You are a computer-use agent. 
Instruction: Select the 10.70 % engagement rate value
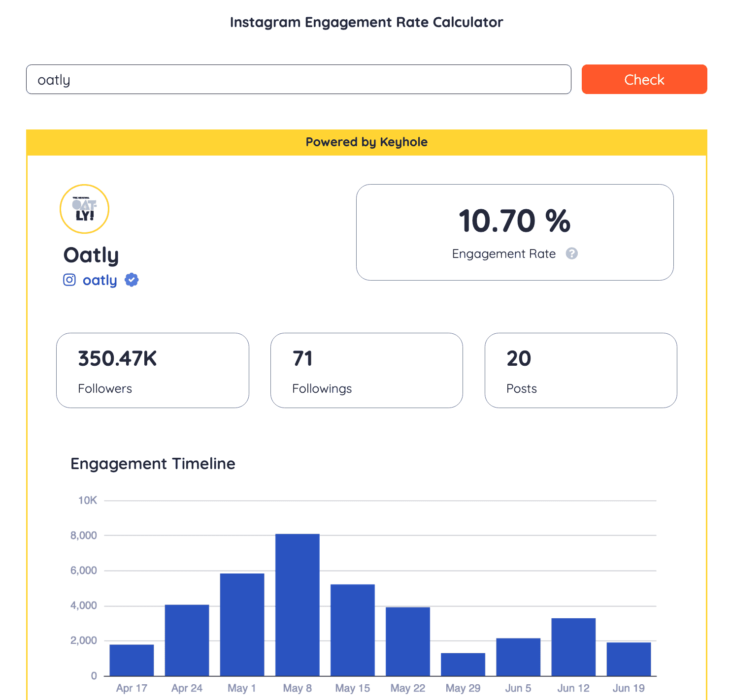(x=515, y=221)
